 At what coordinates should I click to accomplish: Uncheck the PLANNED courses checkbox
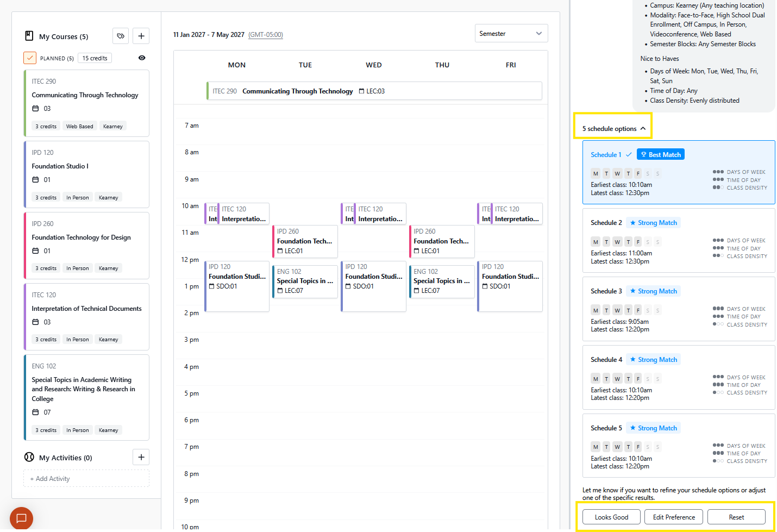(30, 58)
